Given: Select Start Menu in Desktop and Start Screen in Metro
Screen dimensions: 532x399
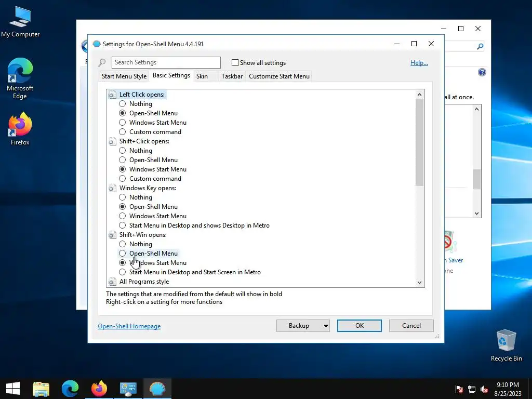Looking at the screenshot, I should pos(123,272).
